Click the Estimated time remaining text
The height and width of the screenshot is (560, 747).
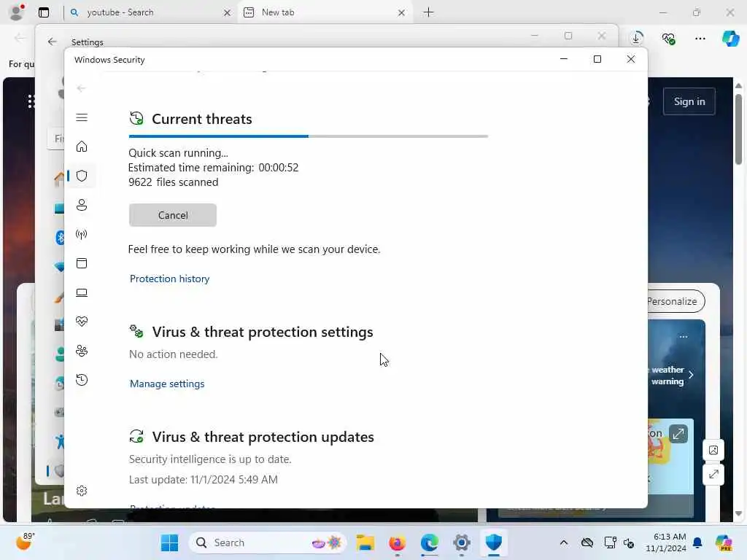coord(214,168)
